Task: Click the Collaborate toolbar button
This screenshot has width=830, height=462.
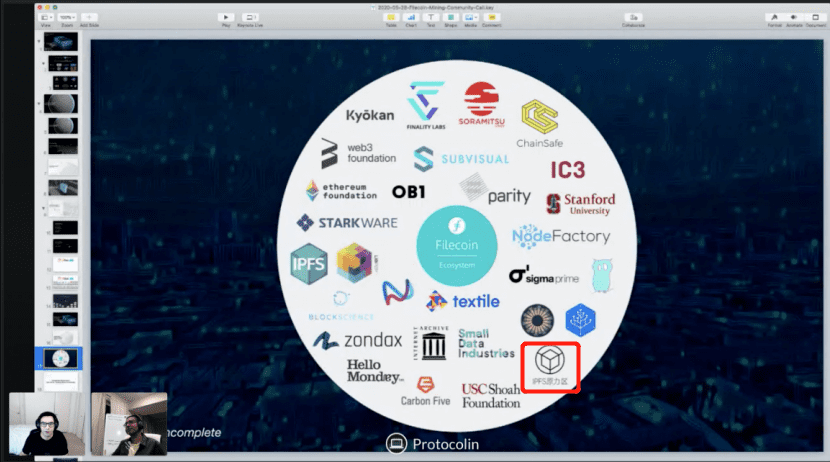Action: 633,17
